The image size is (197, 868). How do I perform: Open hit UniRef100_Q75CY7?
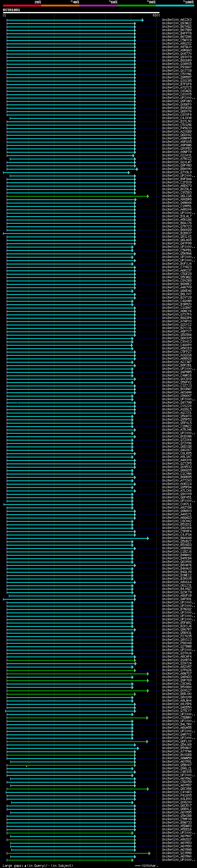[177, 711]
